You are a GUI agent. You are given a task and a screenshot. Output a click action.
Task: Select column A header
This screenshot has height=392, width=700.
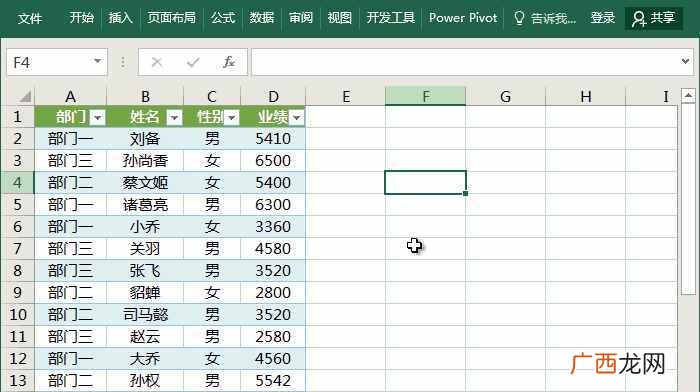pos(71,96)
